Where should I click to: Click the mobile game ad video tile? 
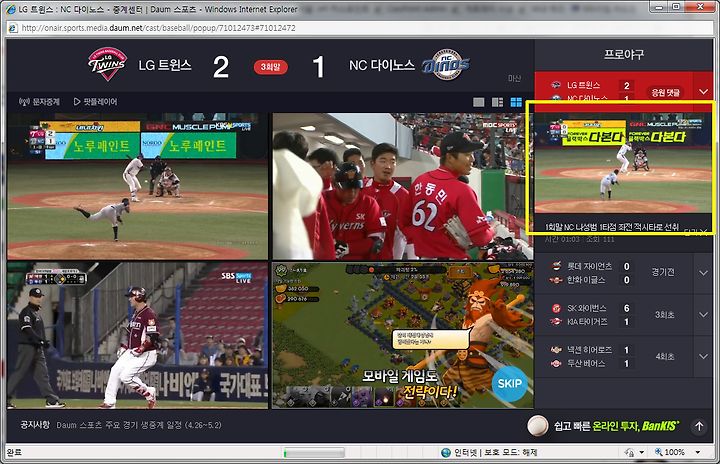(403, 335)
